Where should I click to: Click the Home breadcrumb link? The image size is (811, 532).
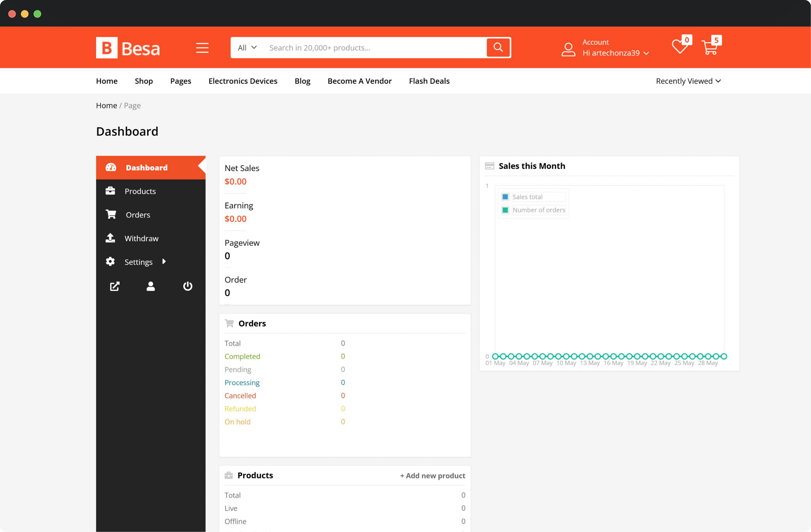[x=106, y=106]
